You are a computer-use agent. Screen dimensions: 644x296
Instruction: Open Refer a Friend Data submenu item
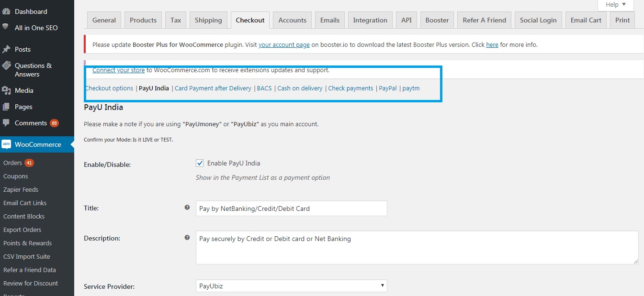coord(30,270)
